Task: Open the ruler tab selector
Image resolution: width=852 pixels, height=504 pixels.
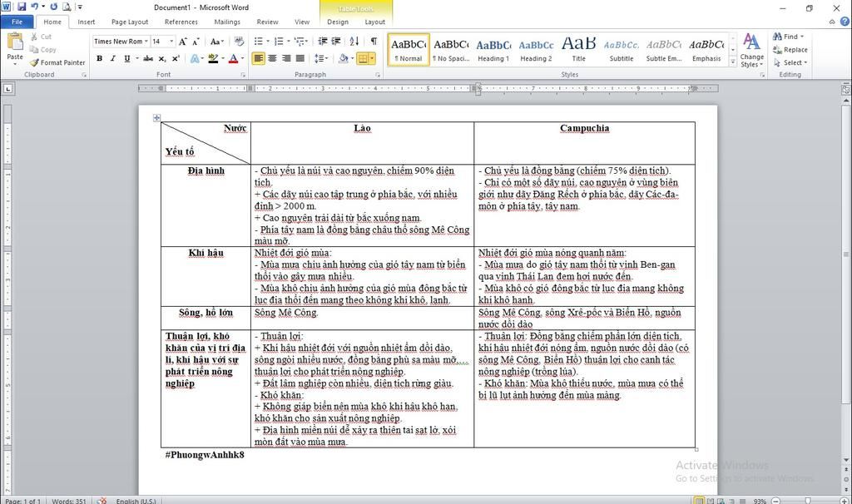Action: pyautogui.click(x=7, y=88)
